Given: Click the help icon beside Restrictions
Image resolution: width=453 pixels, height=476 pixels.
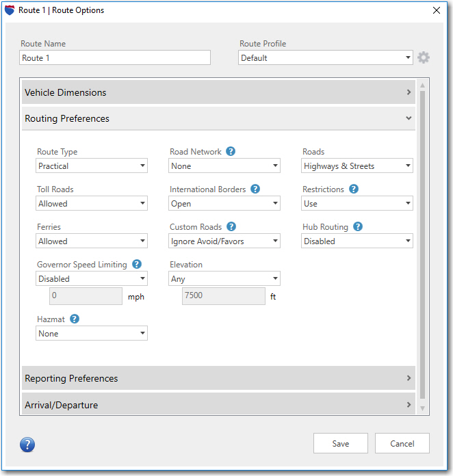Looking at the screenshot, I should [x=354, y=189].
